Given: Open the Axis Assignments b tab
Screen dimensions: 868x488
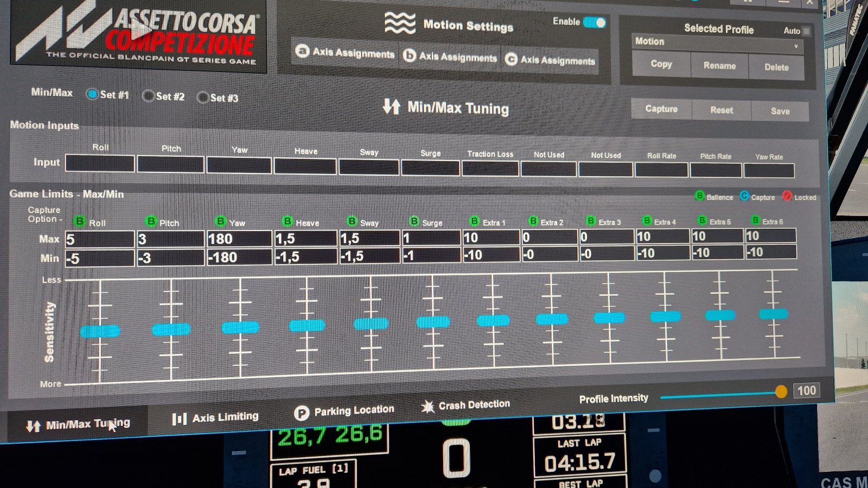Looking at the screenshot, I should point(450,56).
